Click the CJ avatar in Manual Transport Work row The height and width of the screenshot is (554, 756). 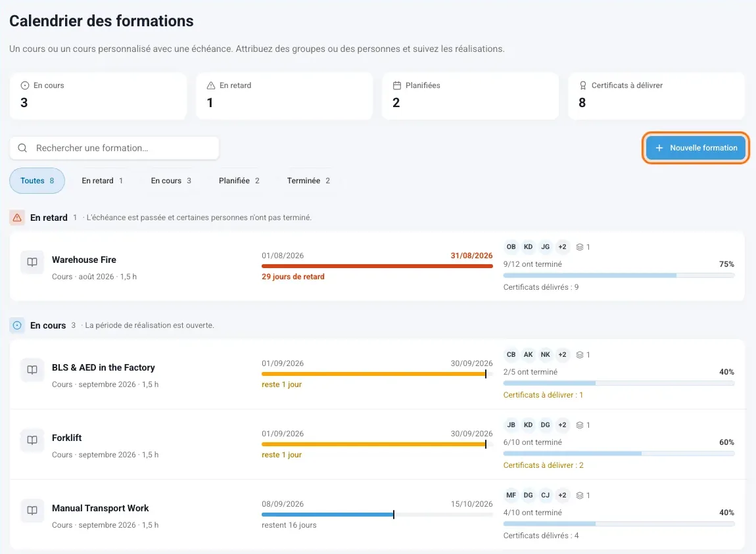tap(545, 496)
